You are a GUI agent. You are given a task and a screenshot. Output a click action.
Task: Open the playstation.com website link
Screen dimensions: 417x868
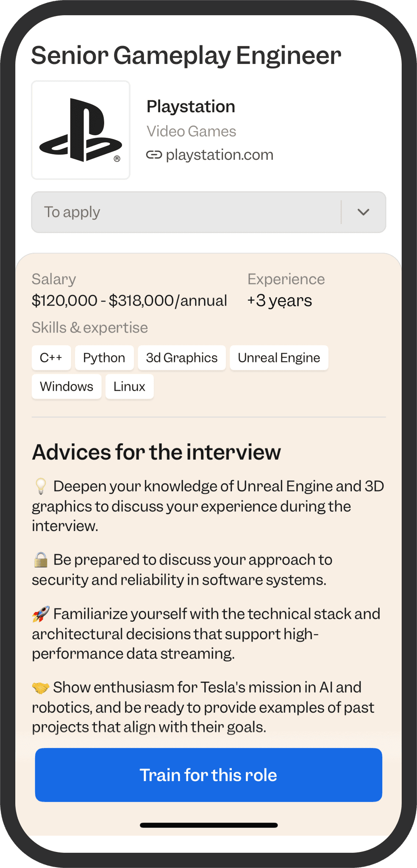(220, 155)
